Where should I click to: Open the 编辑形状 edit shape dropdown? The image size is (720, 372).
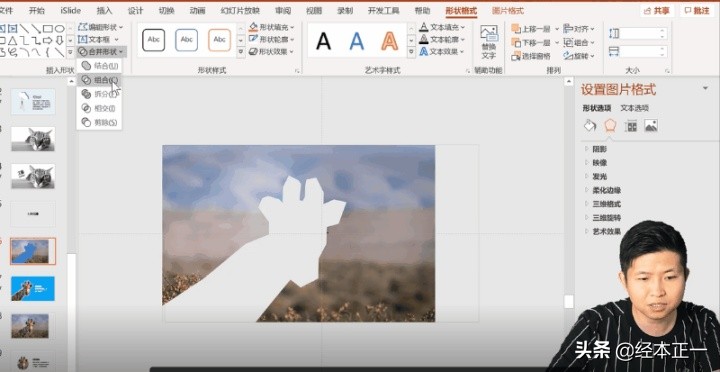tap(101, 28)
